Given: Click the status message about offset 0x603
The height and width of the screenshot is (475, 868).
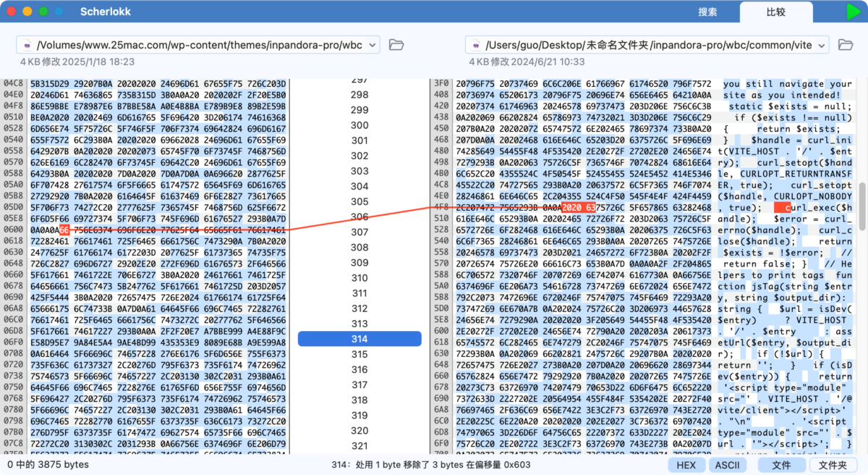Looking at the screenshot, I should click(430, 464).
